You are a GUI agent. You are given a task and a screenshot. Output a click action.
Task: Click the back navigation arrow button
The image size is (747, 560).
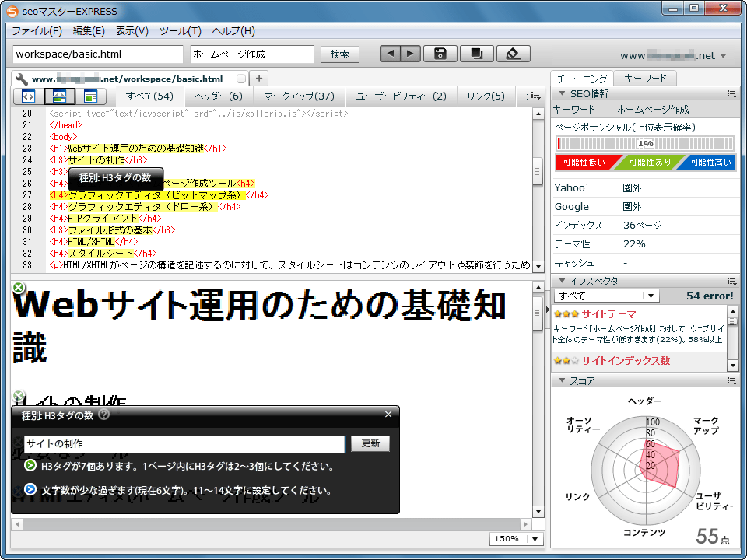390,54
